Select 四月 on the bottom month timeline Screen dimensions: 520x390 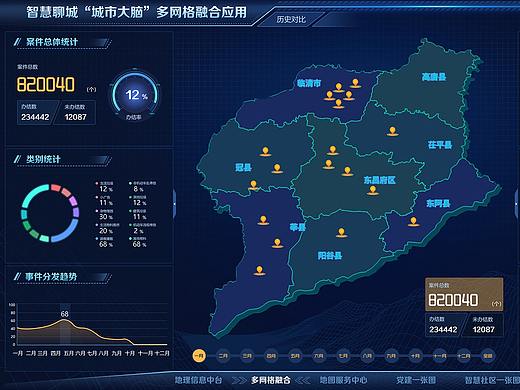(271, 356)
